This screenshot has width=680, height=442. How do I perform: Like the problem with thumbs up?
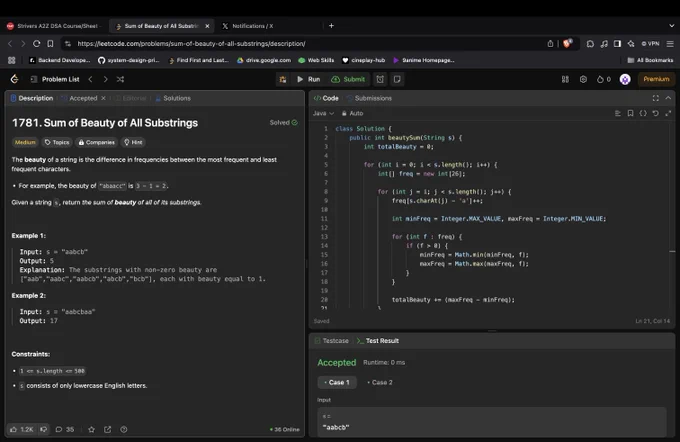click(x=21, y=429)
